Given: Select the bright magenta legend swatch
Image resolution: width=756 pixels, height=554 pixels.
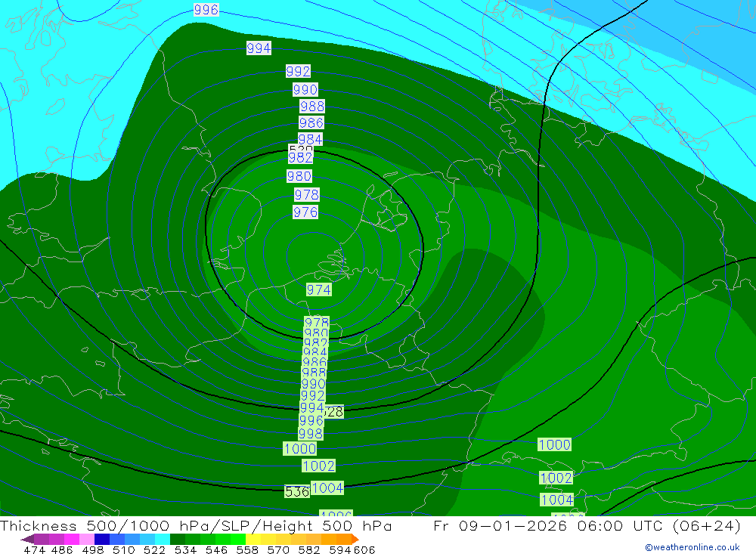Looking at the screenshot, I should pos(71,539).
